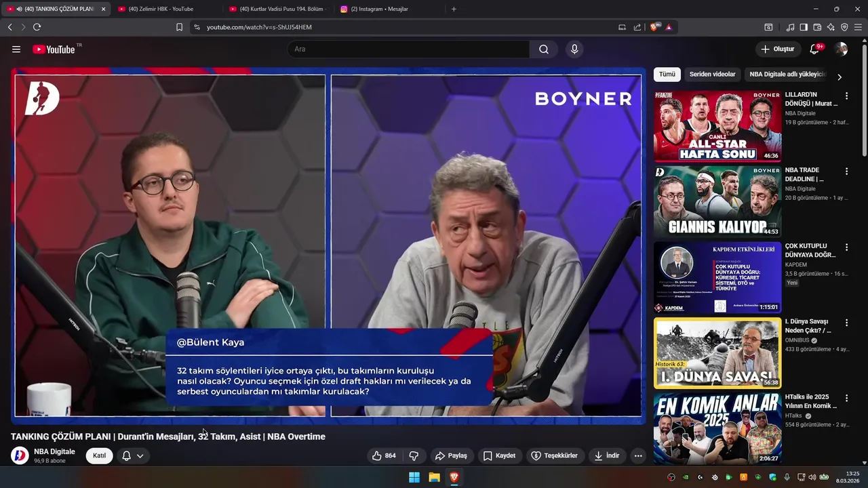Open more options for HTalks 2025 video
Image resolution: width=868 pixels, height=488 pixels.
point(846,399)
